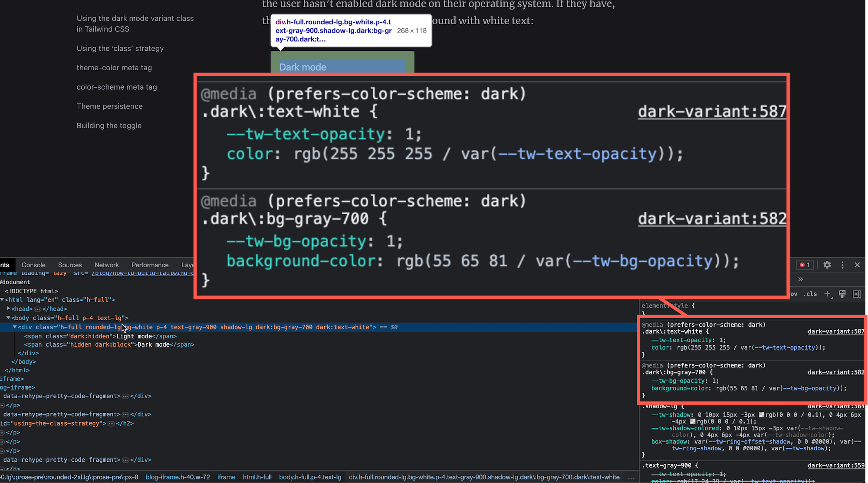Screen dimensions: 868x483
Task: Open the Theme persistence section
Action: tap(109, 106)
